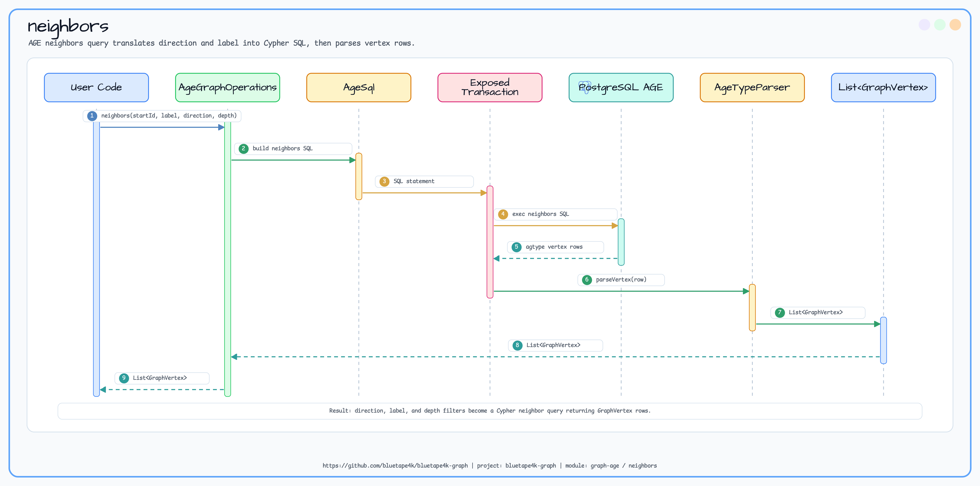Screen dimensions: 980x486
Task: Click the orange dot in the top corner
Action: coord(955,25)
